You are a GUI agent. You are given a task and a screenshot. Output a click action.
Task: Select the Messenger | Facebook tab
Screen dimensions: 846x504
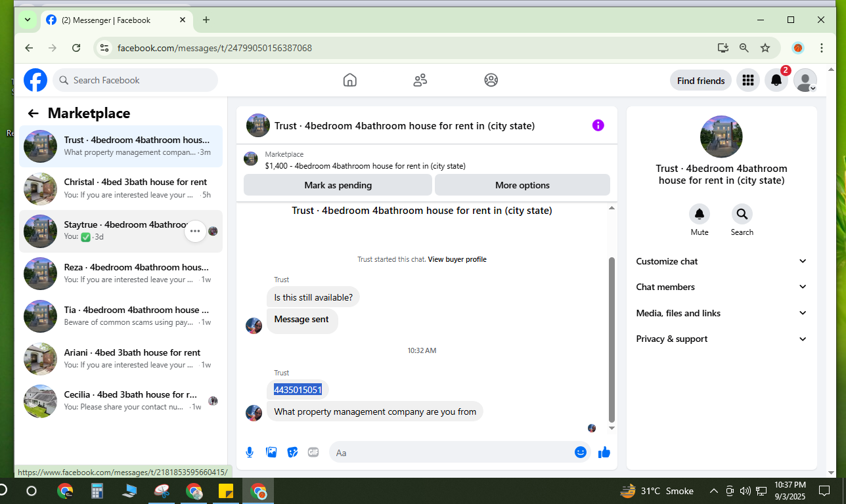coord(116,20)
